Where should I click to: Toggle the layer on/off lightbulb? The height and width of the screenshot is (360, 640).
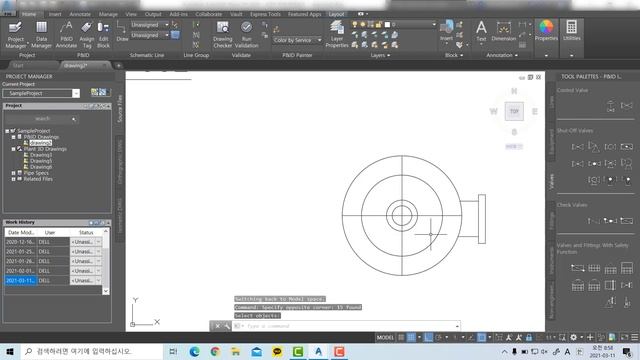355,24
